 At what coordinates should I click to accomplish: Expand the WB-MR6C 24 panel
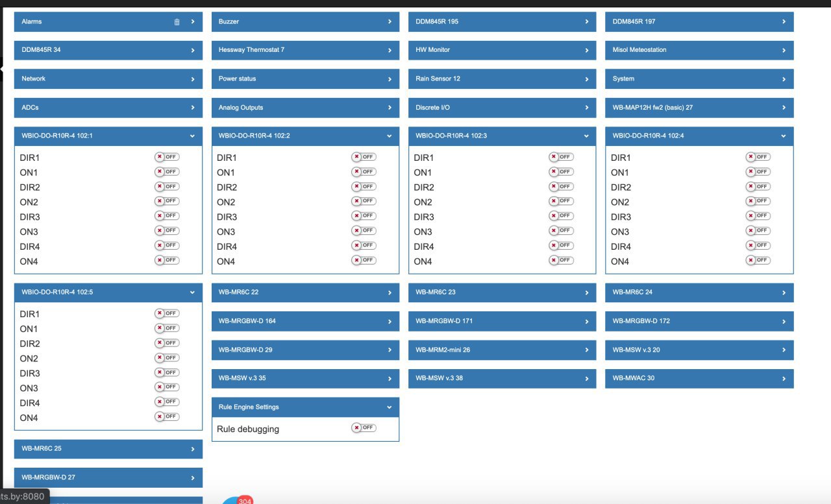[699, 293]
